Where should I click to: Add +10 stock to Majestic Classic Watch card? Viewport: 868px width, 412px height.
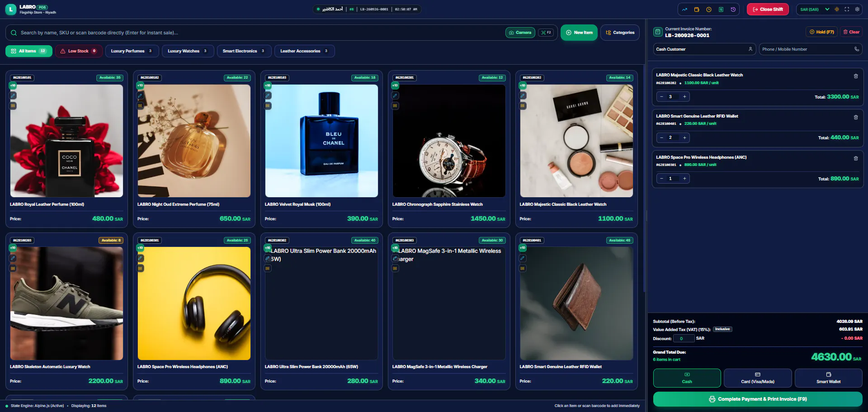(x=523, y=85)
